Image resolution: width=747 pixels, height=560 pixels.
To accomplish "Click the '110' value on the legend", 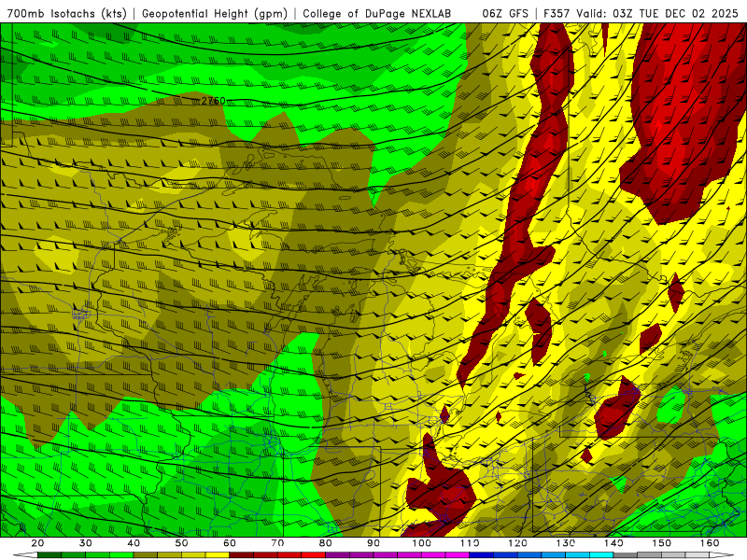I will point(470,543).
